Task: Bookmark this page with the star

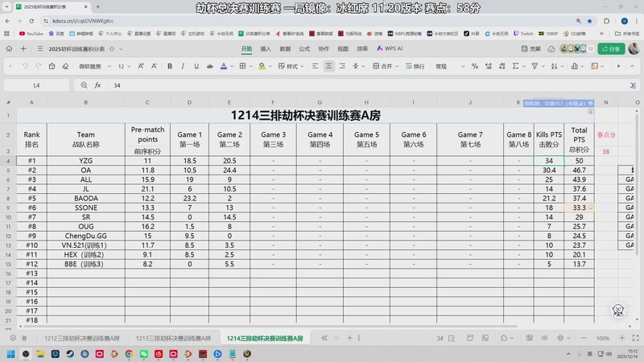Action: [x=590, y=21]
